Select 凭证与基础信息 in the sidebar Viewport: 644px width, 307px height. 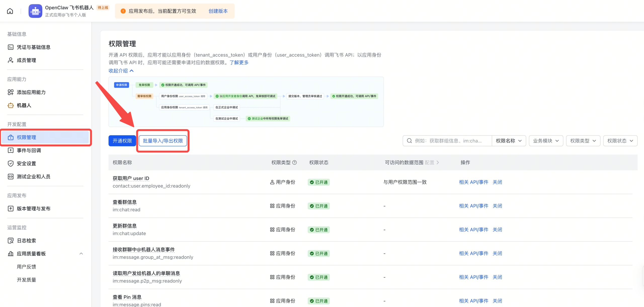(x=33, y=47)
